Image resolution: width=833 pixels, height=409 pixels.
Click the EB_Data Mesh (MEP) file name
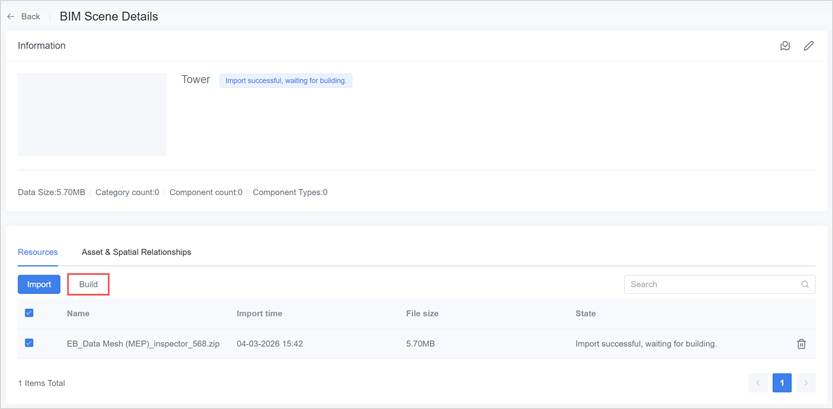[143, 344]
